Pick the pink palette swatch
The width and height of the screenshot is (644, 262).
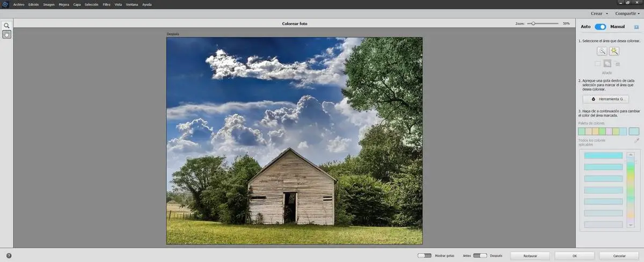(x=609, y=131)
